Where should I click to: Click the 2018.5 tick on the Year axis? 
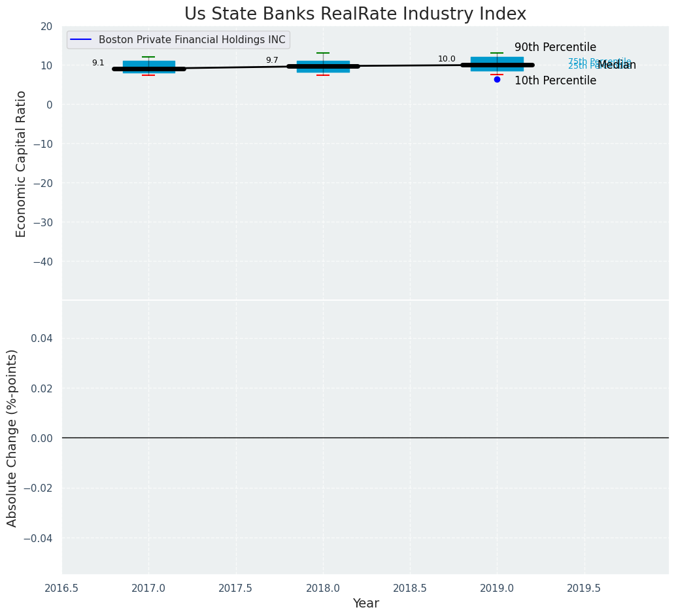[410, 589]
